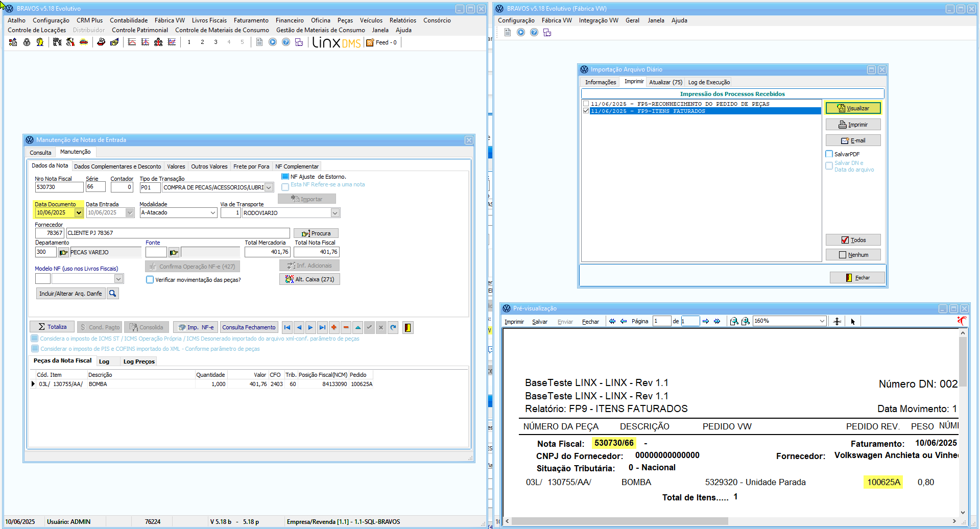Switch to the Consulta tab
Image resolution: width=980 pixels, height=529 pixels.
(x=40, y=153)
